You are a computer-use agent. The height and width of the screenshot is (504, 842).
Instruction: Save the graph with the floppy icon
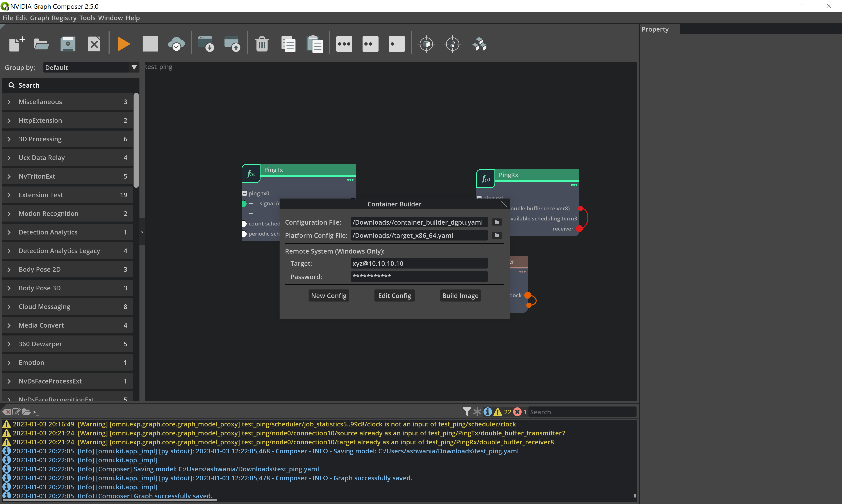point(68,44)
